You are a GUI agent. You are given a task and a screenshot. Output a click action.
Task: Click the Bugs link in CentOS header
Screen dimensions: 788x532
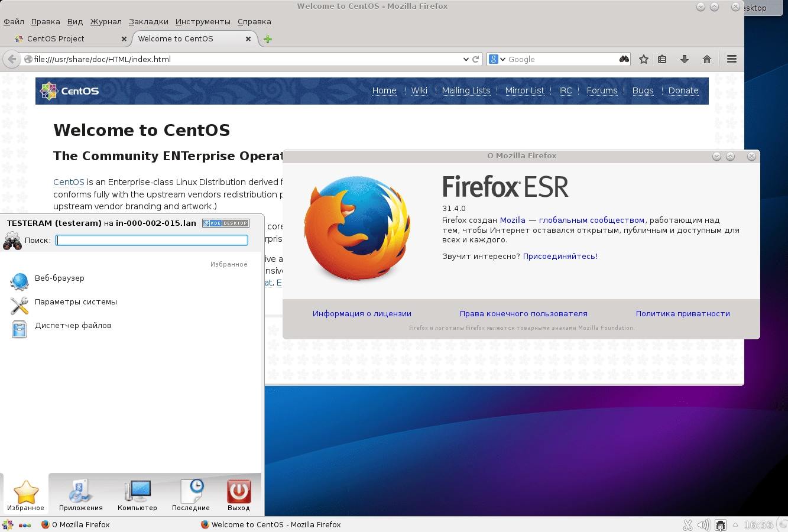(x=643, y=90)
